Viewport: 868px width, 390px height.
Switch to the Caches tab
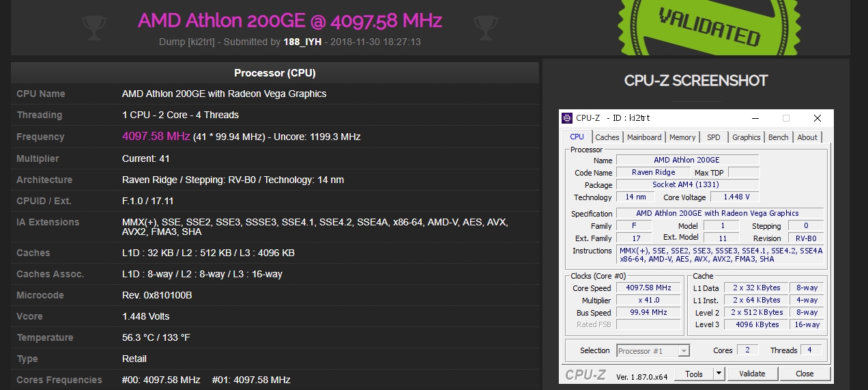pos(607,137)
